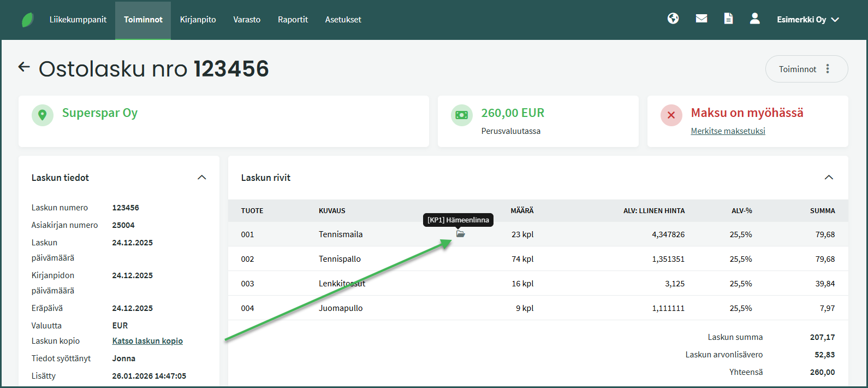Collapse the Laskun tiedot panel
The image size is (868, 388).
tap(201, 178)
